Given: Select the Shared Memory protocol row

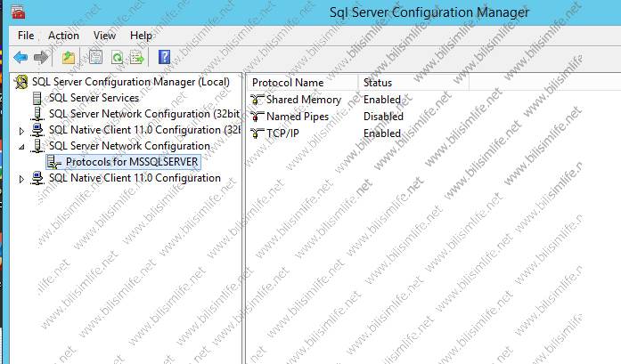Looking at the screenshot, I should click(x=303, y=100).
